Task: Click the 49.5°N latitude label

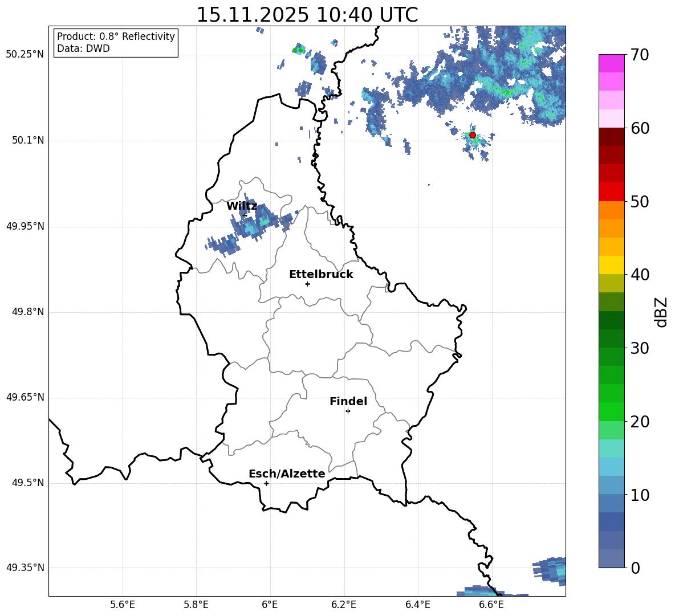Action: [28, 483]
